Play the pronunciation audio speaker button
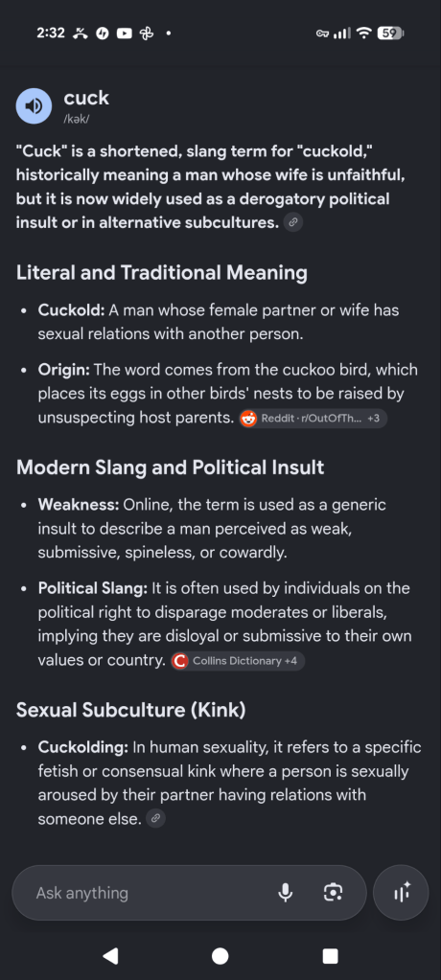 coord(34,105)
